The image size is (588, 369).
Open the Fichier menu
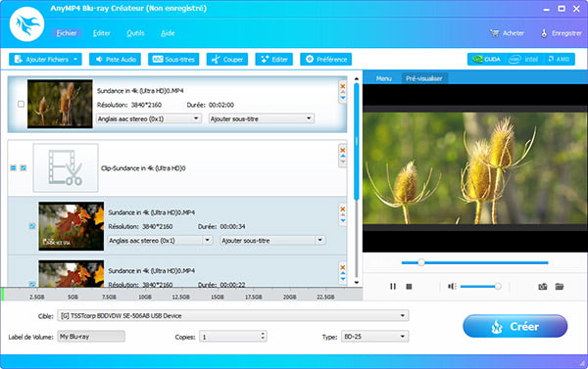point(66,33)
